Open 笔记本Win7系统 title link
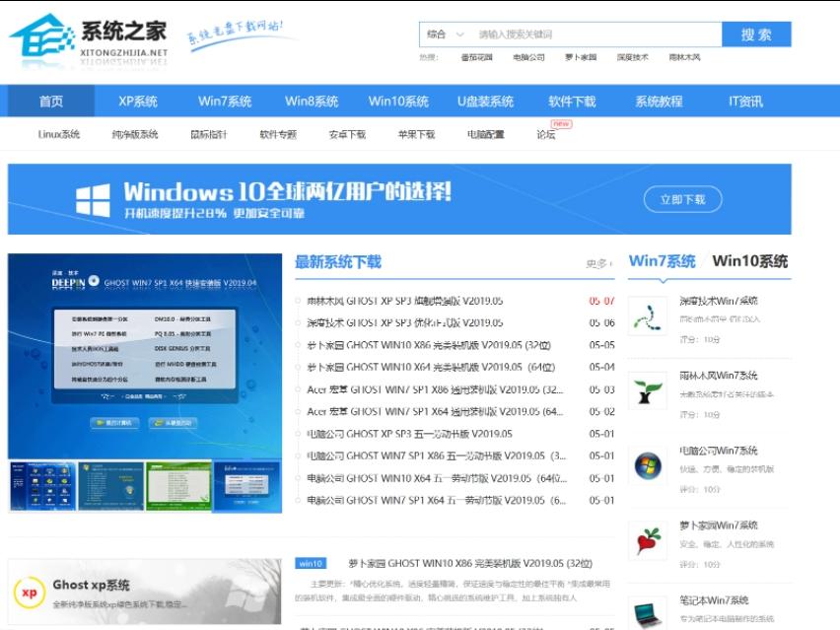The height and width of the screenshot is (630, 840). [x=714, y=600]
